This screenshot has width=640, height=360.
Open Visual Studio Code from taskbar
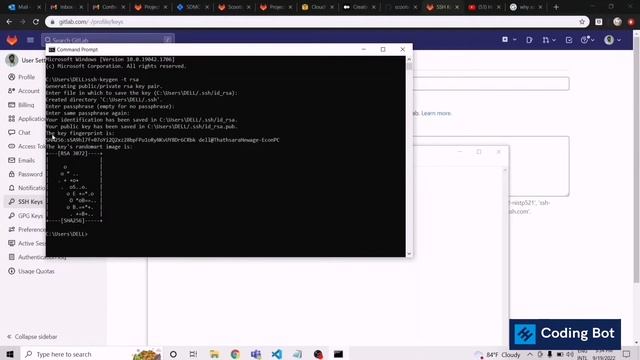coord(277,354)
